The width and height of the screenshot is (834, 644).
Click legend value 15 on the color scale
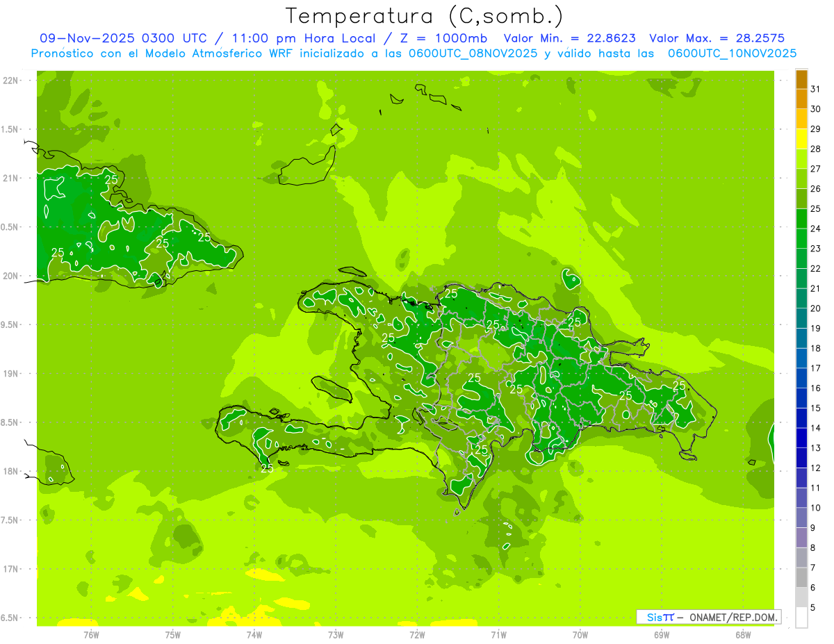pos(815,408)
